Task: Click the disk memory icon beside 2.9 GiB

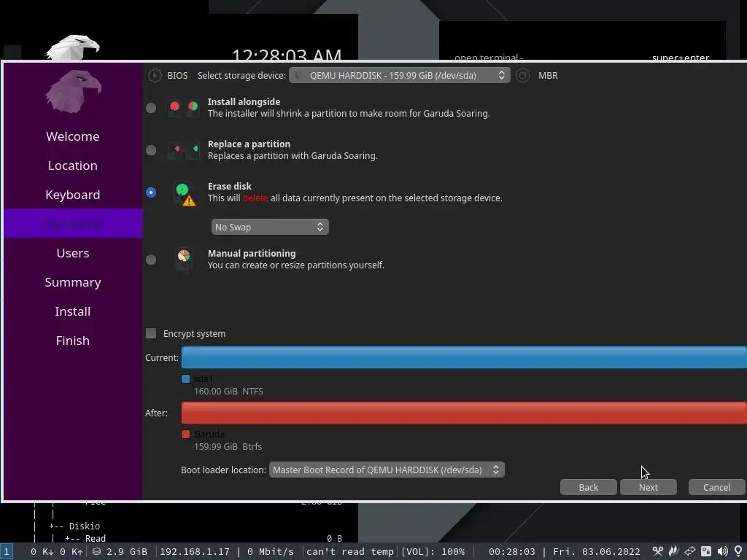Action: pyautogui.click(x=97, y=551)
